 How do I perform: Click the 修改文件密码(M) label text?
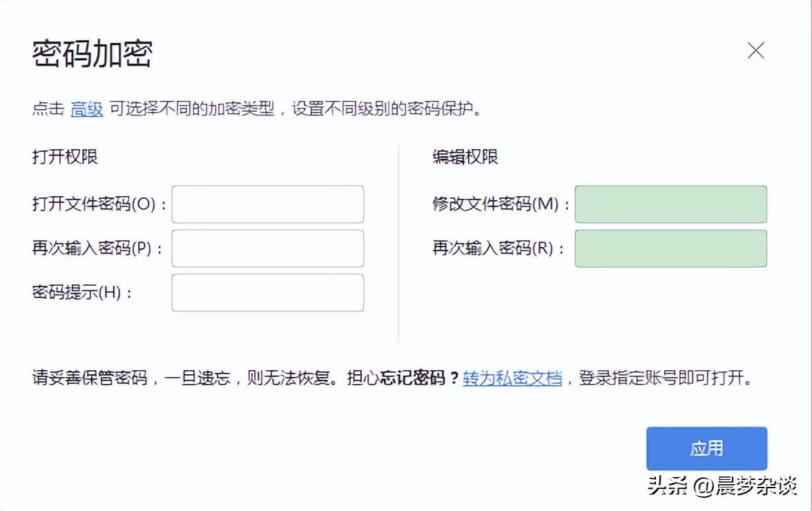[500, 204]
